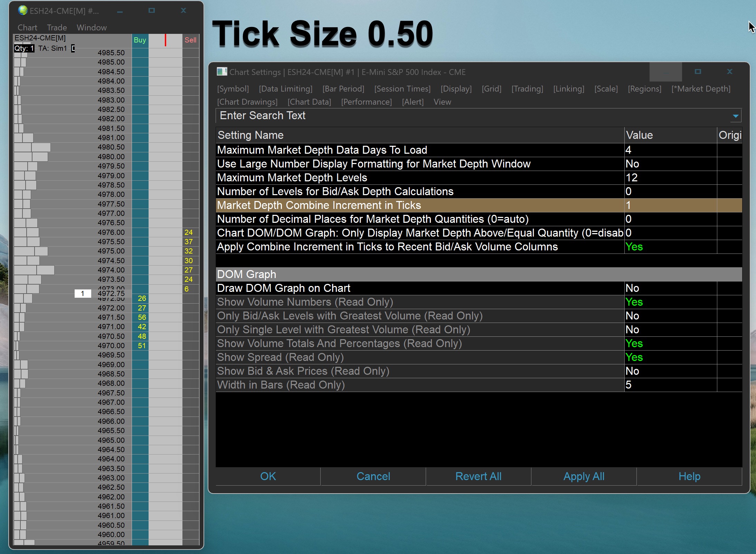Switch to the [Bar Period] settings tab
The image size is (756, 554).
343,89
